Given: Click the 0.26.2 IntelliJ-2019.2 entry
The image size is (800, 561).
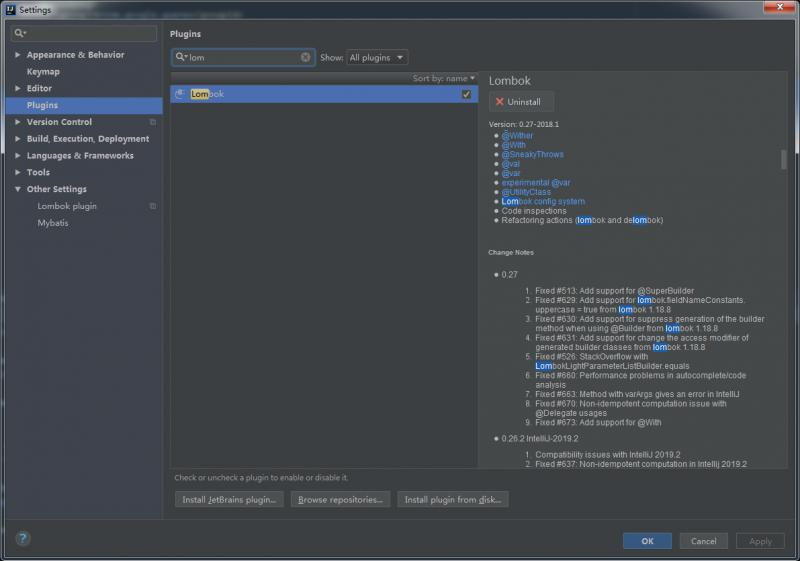Looking at the screenshot, I should point(540,439).
